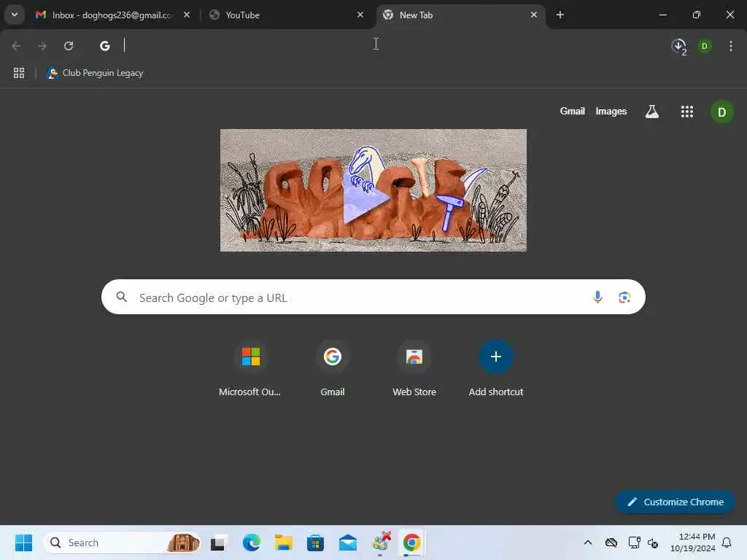The width and height of the screenshot is (747, 560).
Task: Close the Gmail Inbox tab
Action: click(x=187, y=15)
